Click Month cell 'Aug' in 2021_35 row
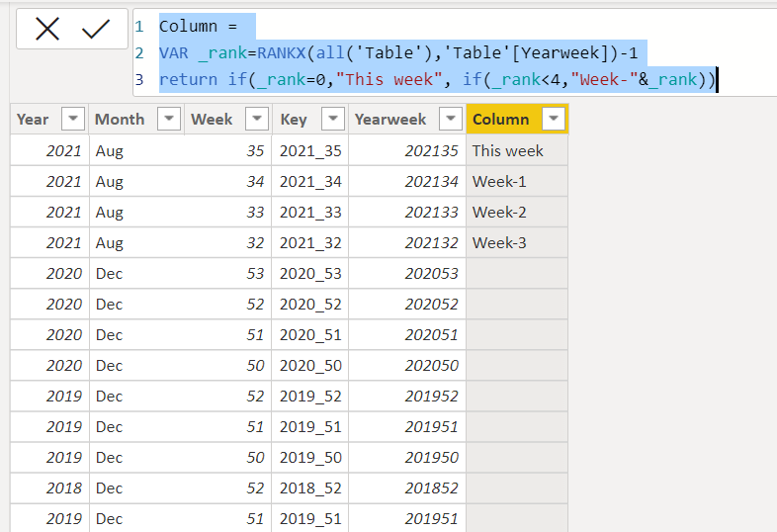This screenshot has height=532, width=777. [x=136, y=150]
